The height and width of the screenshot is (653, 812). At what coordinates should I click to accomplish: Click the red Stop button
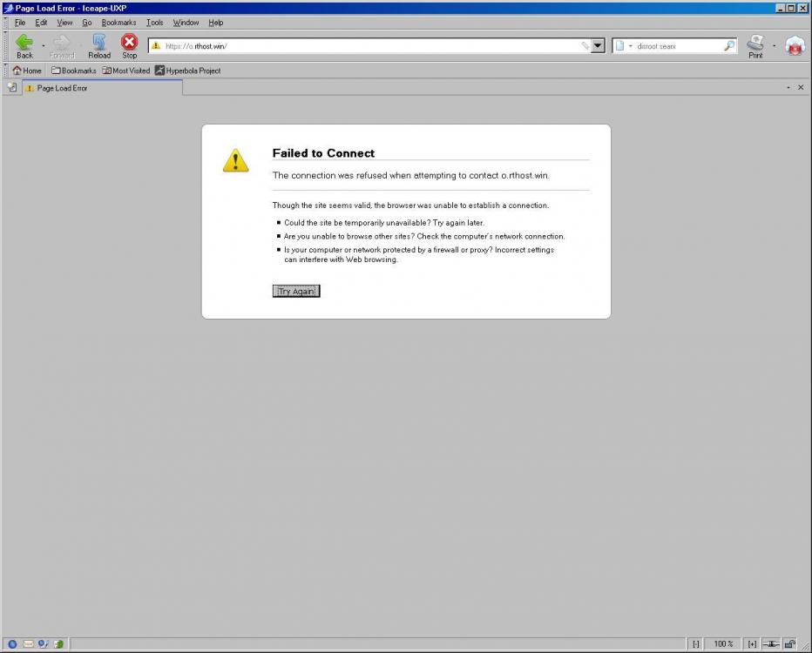pyautogui.click(x=129, y=45)
